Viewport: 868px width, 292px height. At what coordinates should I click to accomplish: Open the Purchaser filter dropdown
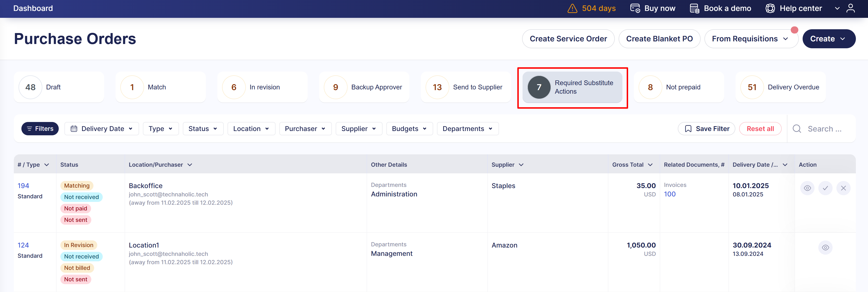pos(305,129)
